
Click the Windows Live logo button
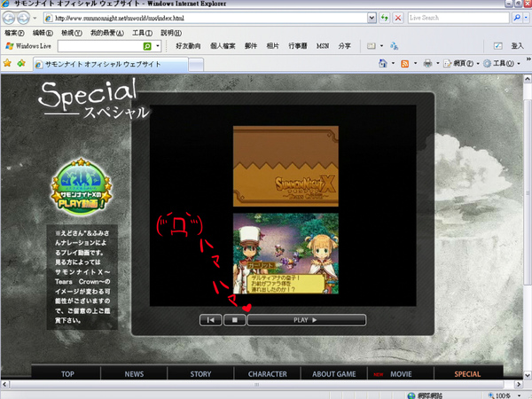(x=28, y=46)
